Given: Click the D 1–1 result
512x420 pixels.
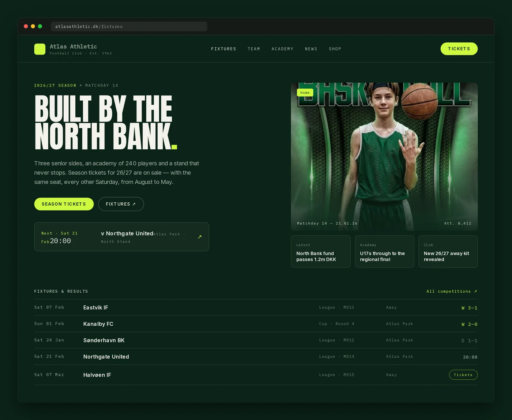Looking at the screenshot, I should (469, 341).
